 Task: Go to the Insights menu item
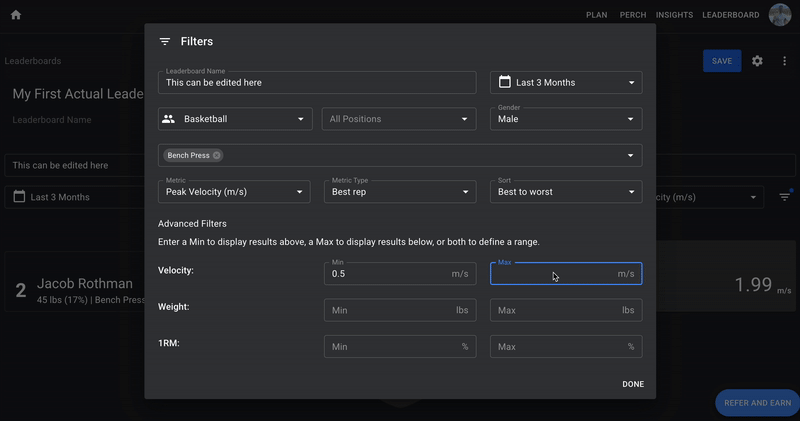click(x=674, y=15)
